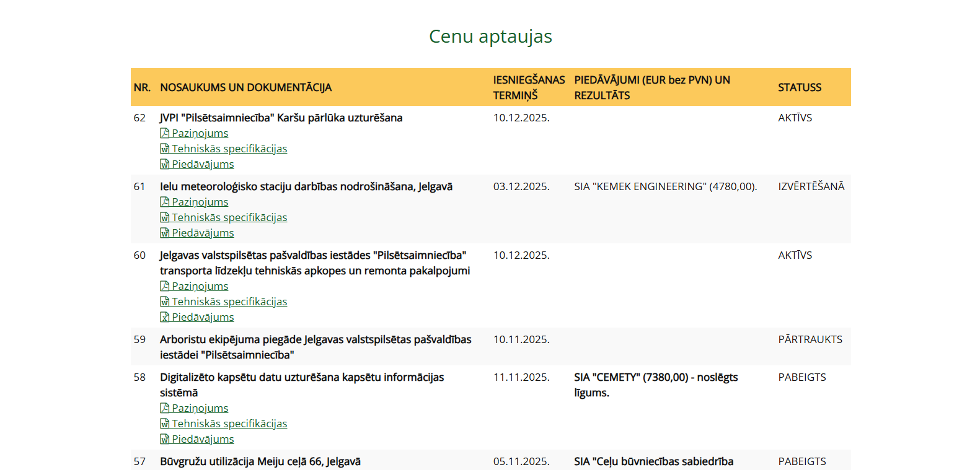Click the IESNIEGŠANAS TERMIŅŠ column header

tap(528, 87)
